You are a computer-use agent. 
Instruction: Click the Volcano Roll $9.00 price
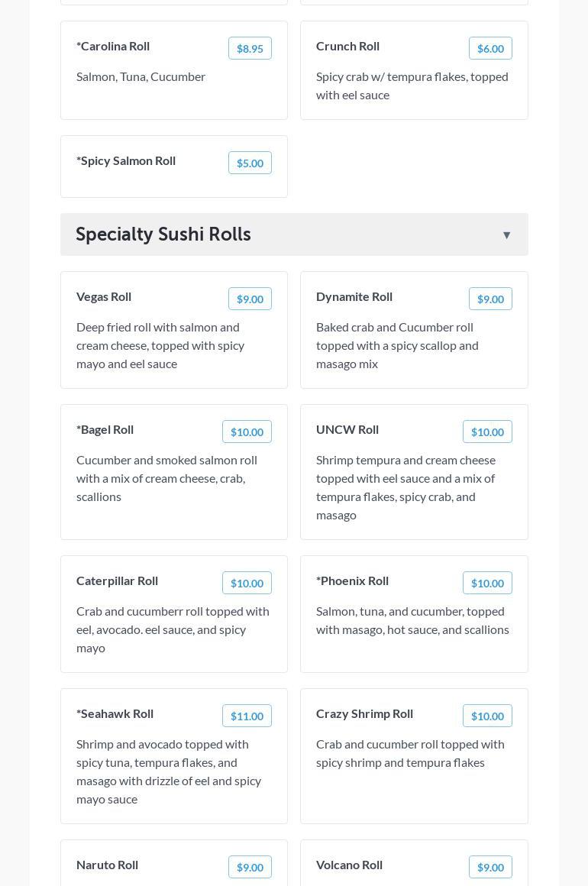pyautogui.click(x=490, y=867)
